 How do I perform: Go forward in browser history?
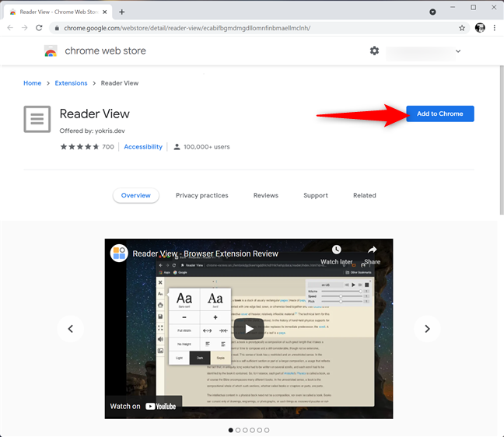click(24, 28)
